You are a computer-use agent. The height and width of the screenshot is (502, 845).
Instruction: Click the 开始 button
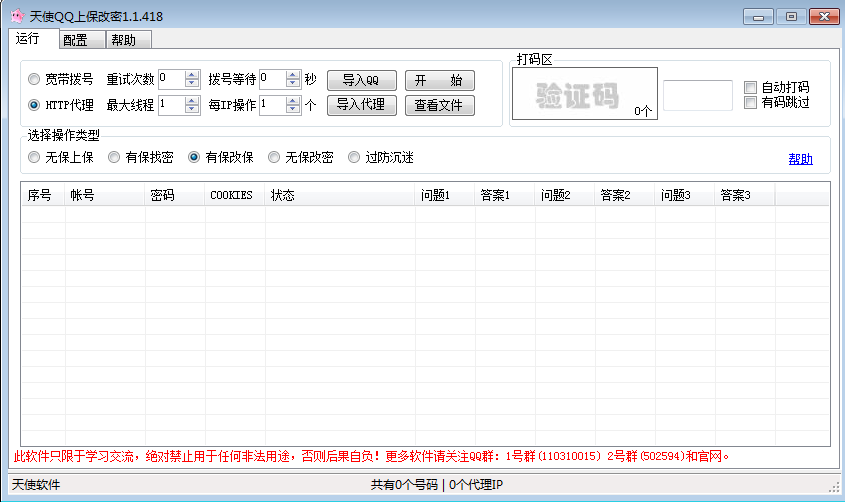[439, 80]
